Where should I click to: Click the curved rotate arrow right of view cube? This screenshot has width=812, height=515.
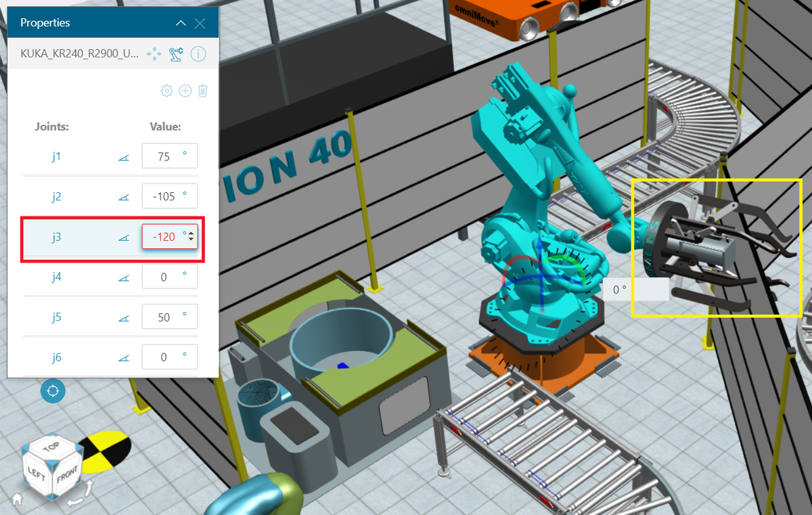(89, 488)
